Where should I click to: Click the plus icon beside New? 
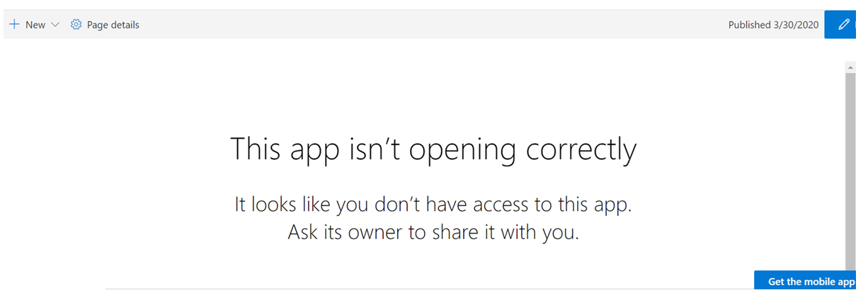click(x=14, y=25)
